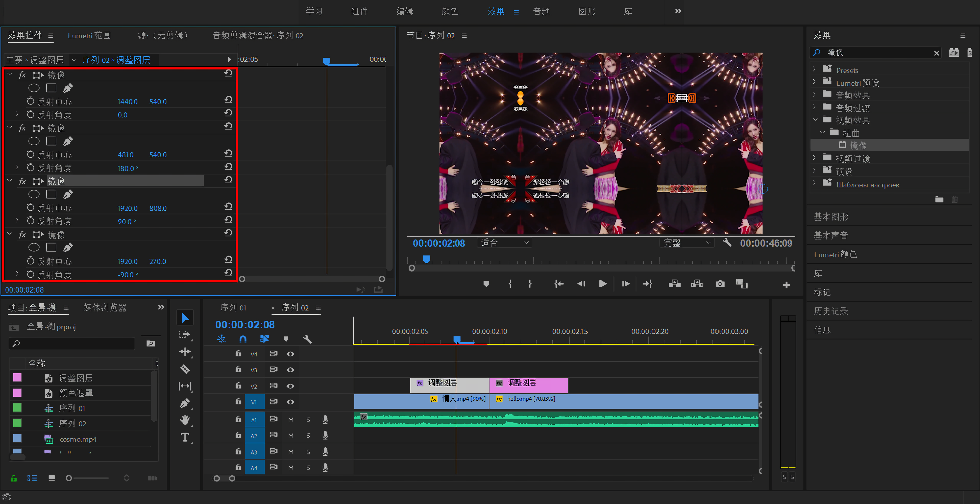Screen dimensions: 980x504
Task: Reset the last 镜像 effect
Action: [228, 233]
